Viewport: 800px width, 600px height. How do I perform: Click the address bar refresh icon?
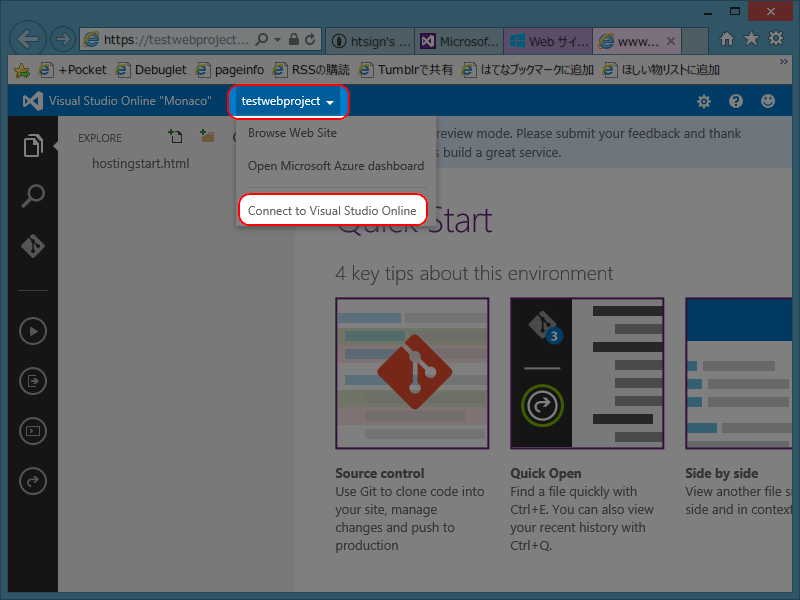click(x=310, y=39)
